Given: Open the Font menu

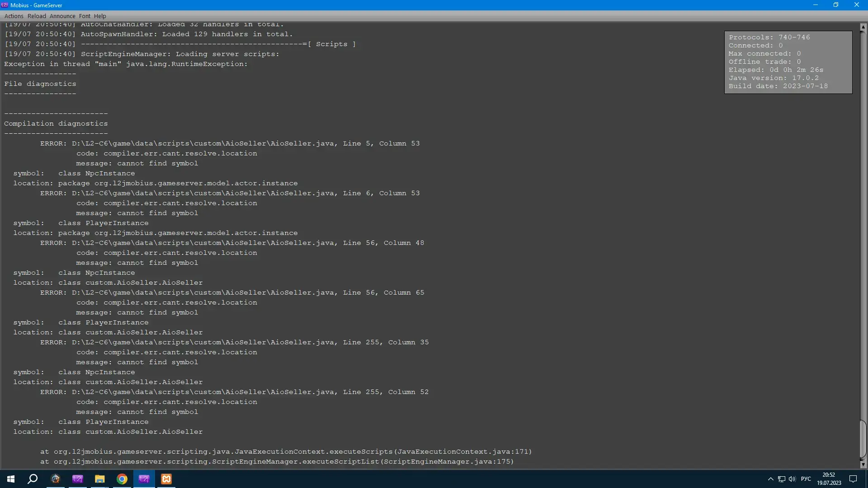Looking at the screenshot, I should coord(85,16).
